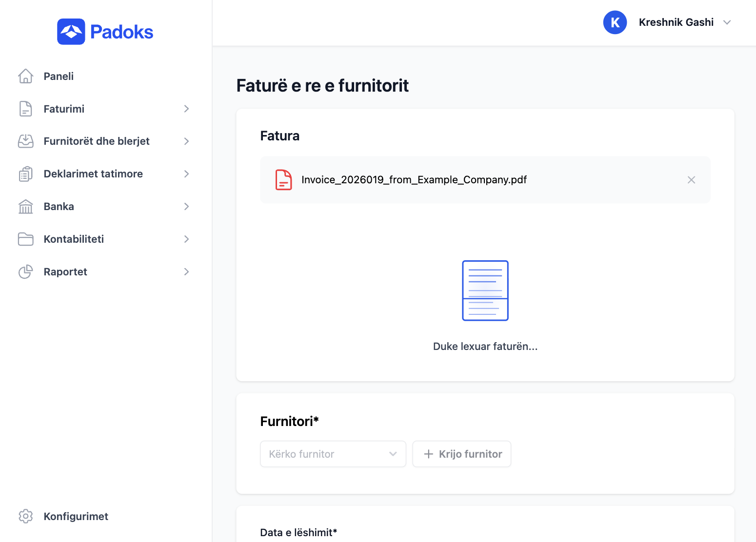Viewport: 756px width, 542px height.
Task: Click the Furnitorët dhe blerjet inbox icon
Action: pos(25,141)
